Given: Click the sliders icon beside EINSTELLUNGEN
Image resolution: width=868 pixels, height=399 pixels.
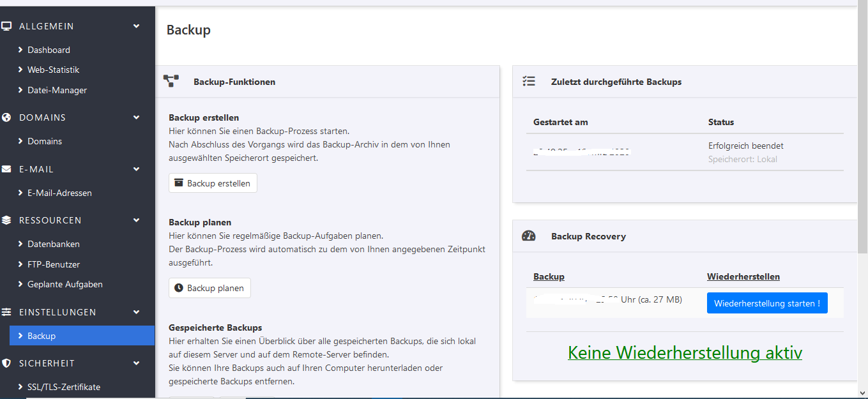Looking at the screenshot, I should (7, 312).
